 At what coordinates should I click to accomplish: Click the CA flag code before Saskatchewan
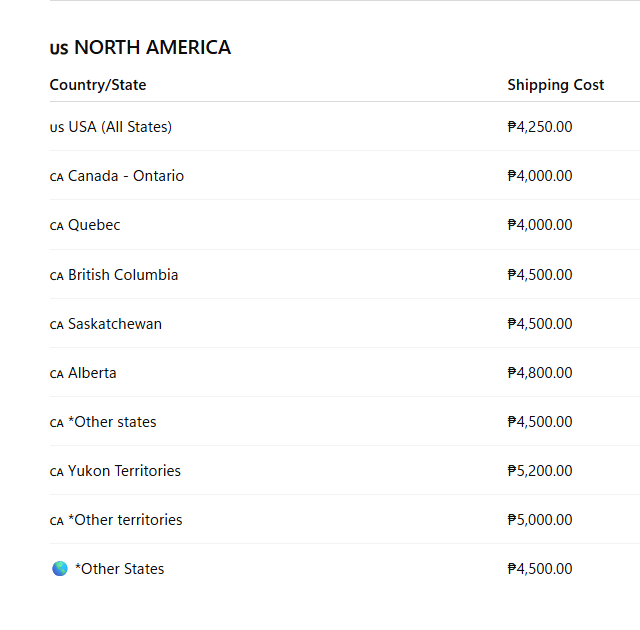(x=57, y=325)
